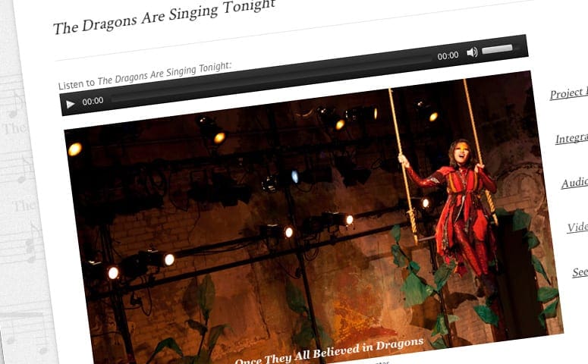Click the caption Once They All Believed in Dragons

(329, 353)
